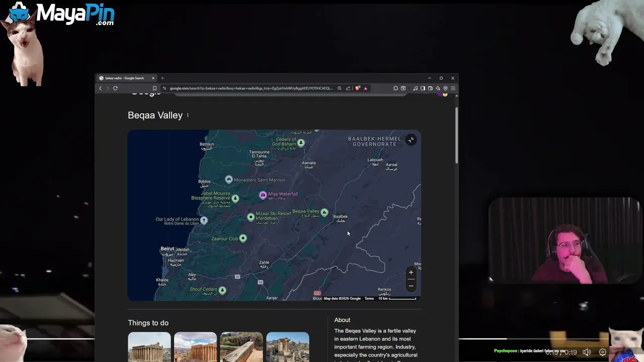Open a new browser tab with plus

[x=163, y=78]
